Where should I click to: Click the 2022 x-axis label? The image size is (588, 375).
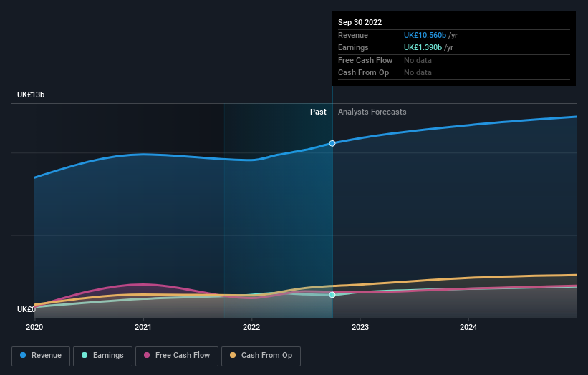tap(251, 328)
